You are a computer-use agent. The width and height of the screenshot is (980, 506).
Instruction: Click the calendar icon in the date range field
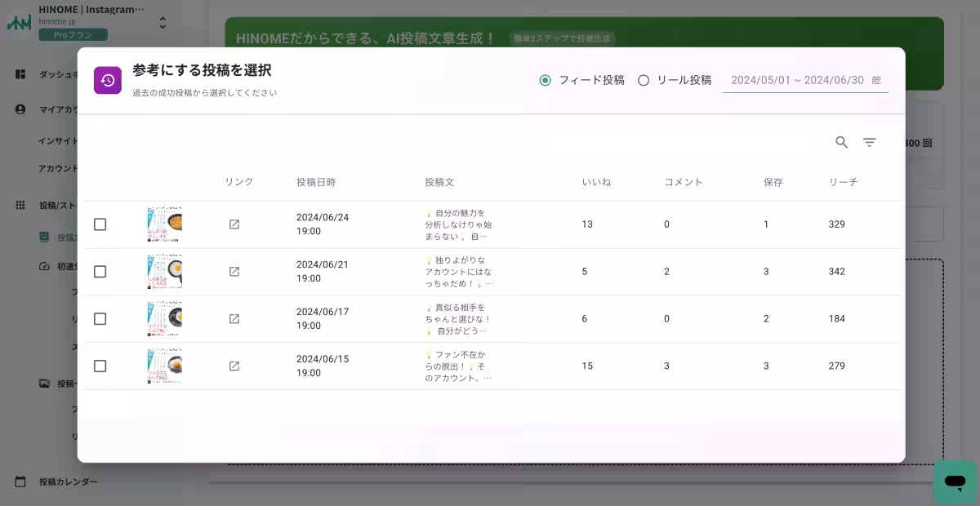point(876,80)
